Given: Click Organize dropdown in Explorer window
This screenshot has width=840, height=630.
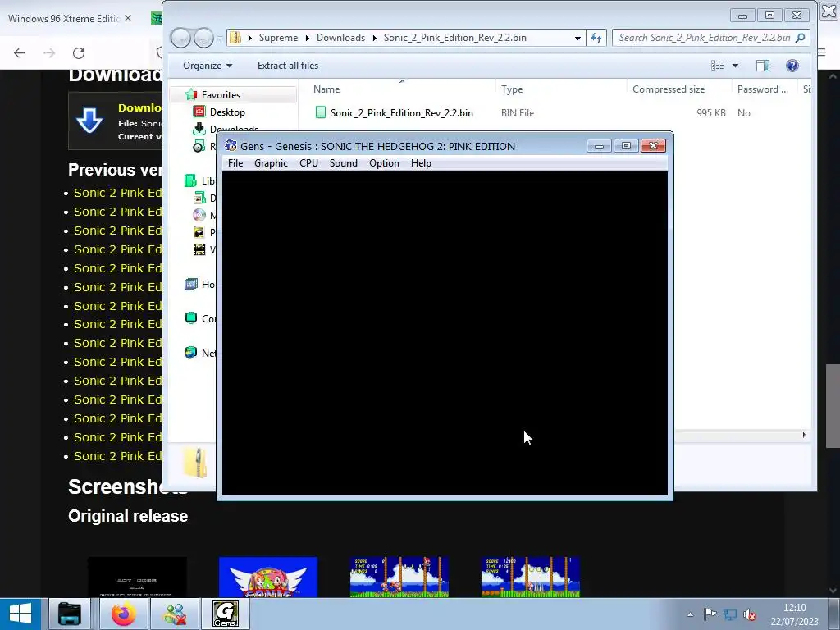Looking at the screenshot, I should point(208,66).
